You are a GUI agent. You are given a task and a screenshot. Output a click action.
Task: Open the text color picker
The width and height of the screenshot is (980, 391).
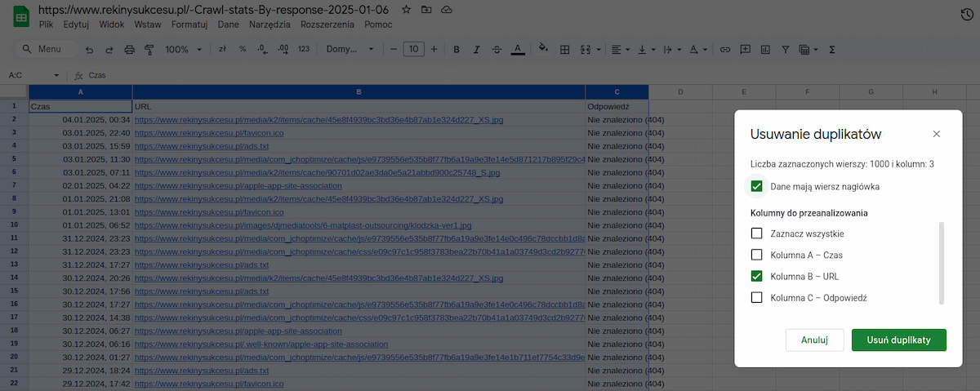click(517, 50)
